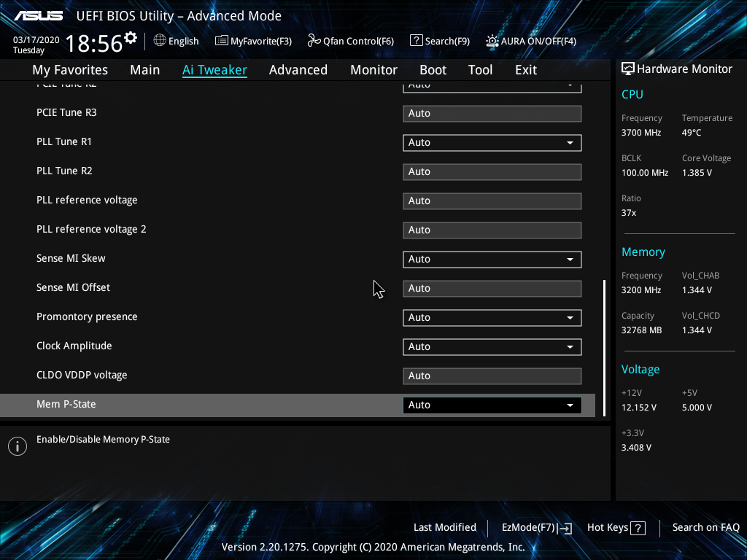Image resolution: width=747 pixels, height=560 pixels.
Task: Click the Hardware Monitor screen icon
Action: (628, 69)
